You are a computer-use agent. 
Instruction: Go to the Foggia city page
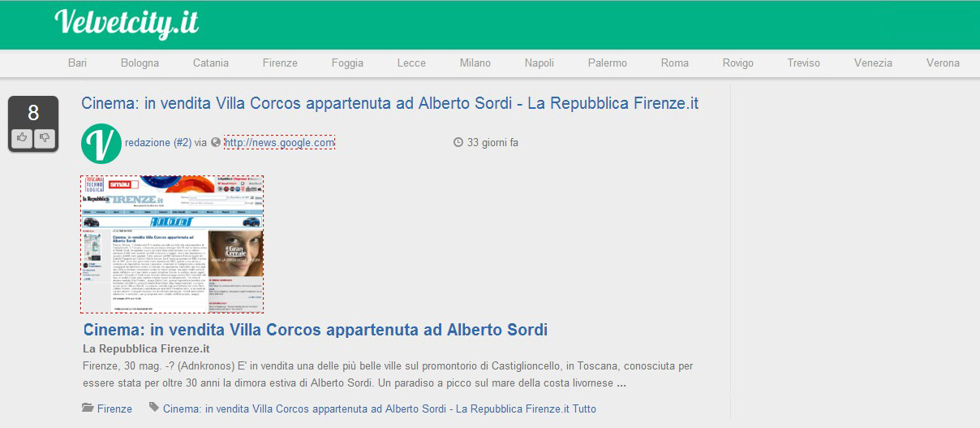pos(347,63)
